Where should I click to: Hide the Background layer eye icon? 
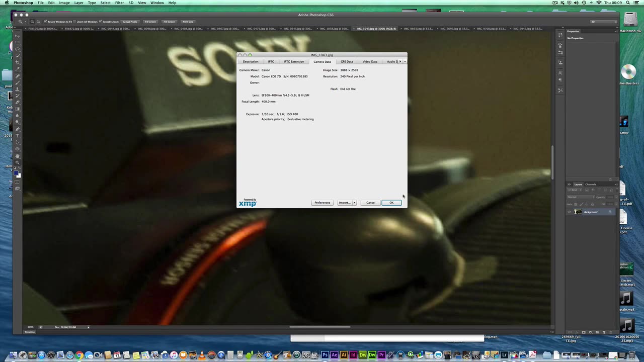click(569, 212)
